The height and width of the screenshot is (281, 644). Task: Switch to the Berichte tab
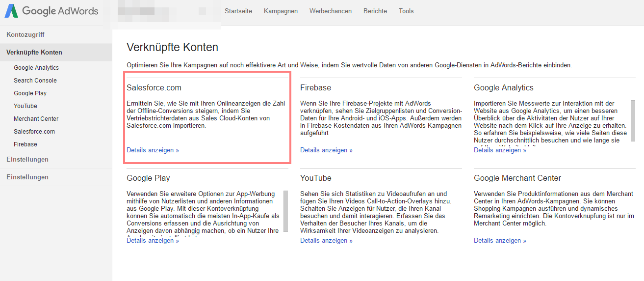point(375,11)
